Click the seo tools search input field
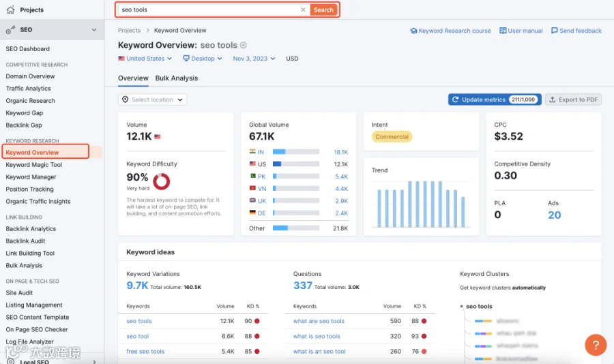614x364 pixels. pos(209,10)
